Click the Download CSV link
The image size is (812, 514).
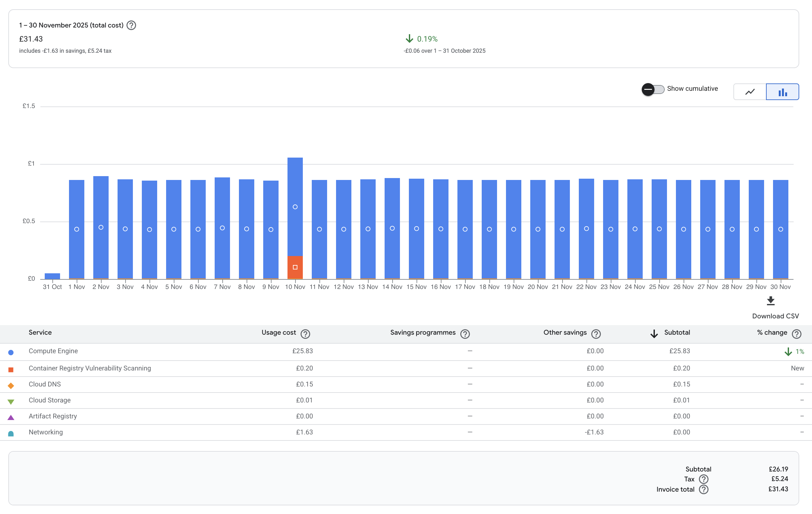[775, 316]
